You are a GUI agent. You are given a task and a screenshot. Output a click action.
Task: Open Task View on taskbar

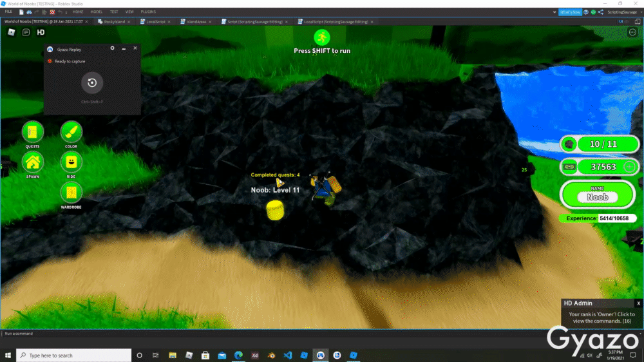click(x=155, y=356)
